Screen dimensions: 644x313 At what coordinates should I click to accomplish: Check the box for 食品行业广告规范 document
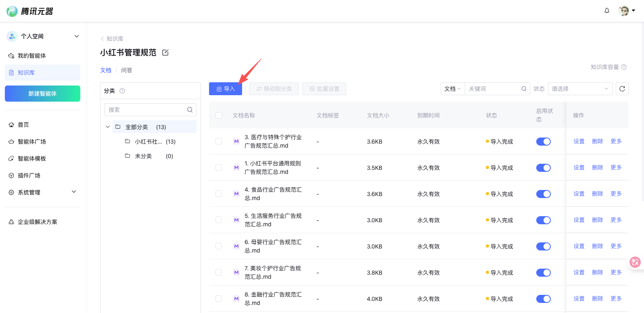(x=219, y=194)
